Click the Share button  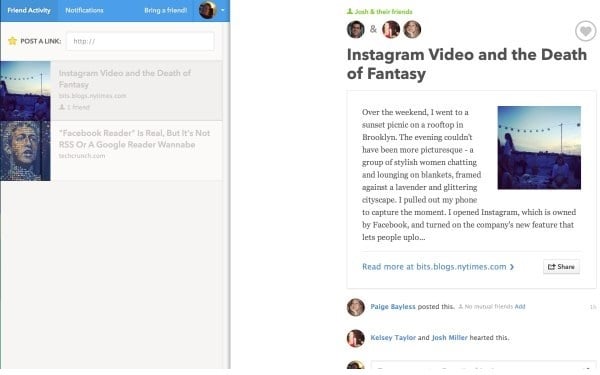tap(561, 267)
